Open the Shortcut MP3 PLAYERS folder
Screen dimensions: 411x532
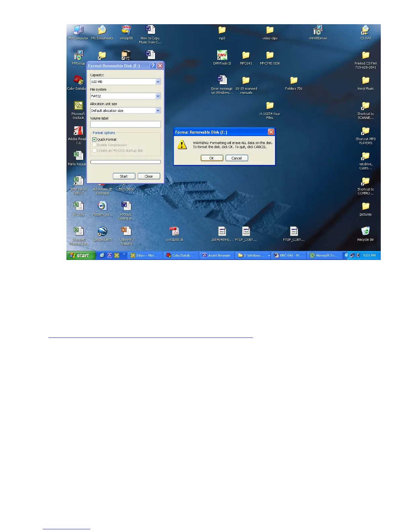pos(366,135)
